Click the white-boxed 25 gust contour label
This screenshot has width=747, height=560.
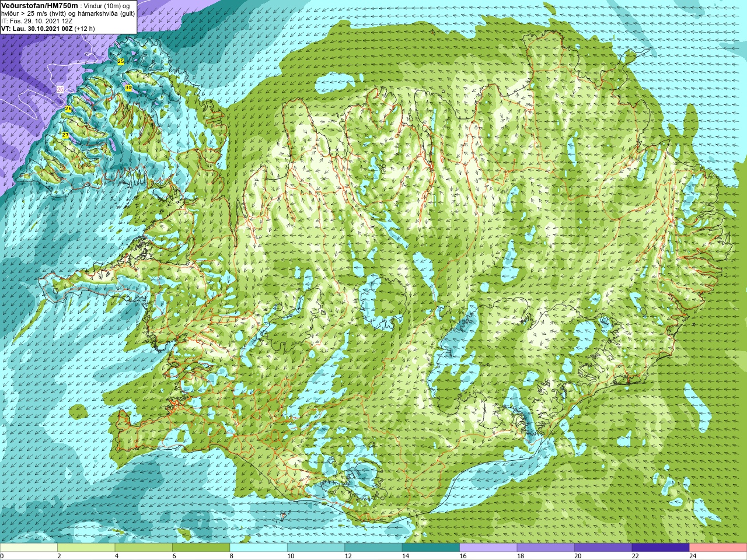click(x=60, y=89)
